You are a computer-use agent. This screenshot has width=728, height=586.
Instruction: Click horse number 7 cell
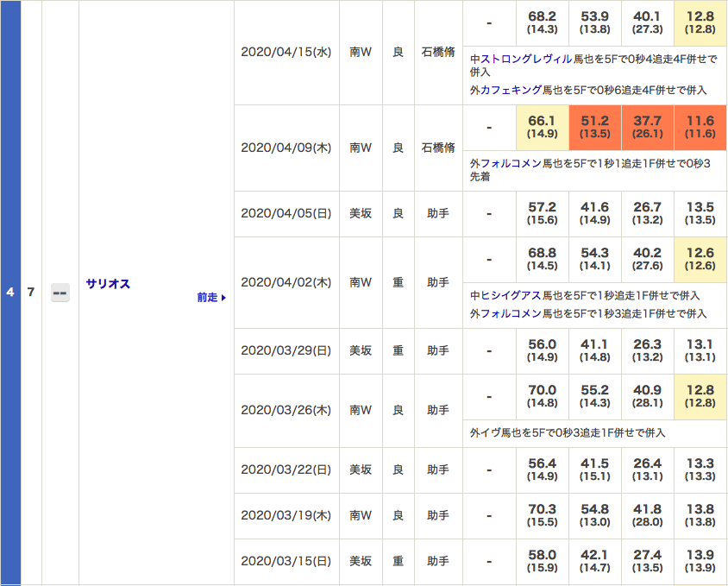31,293
